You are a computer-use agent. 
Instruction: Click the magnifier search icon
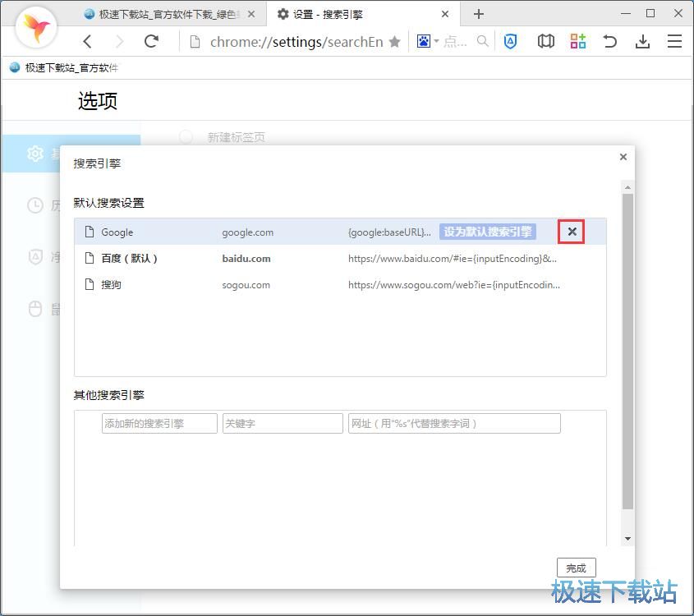pos(482,41)
